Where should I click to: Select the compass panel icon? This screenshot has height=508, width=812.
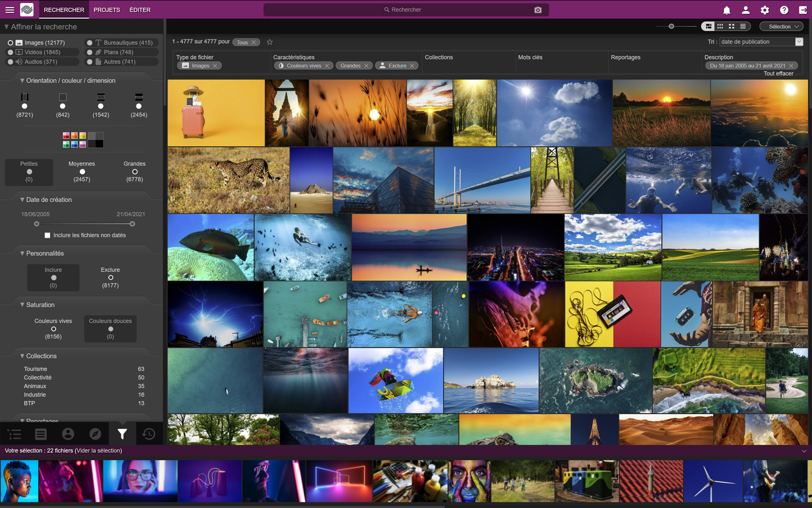click(95, 434)
